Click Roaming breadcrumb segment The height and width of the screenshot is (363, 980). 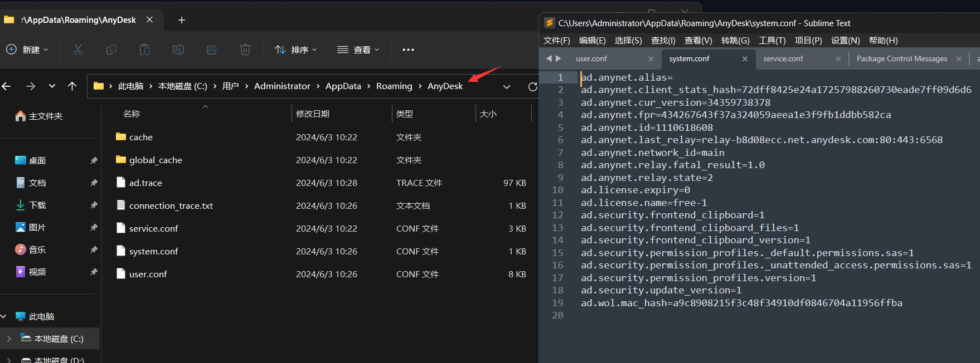[394, 86]
